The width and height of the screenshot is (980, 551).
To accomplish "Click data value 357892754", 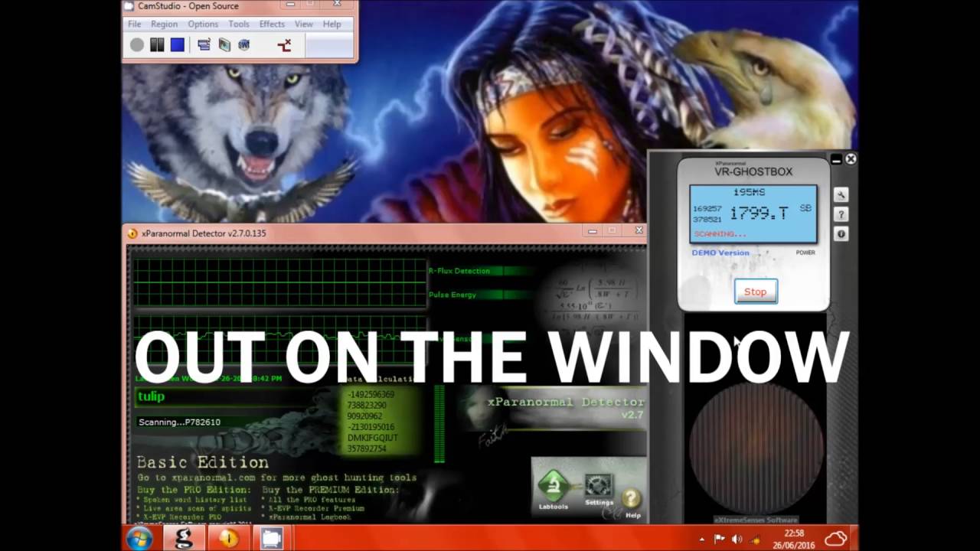I will 367,448.
